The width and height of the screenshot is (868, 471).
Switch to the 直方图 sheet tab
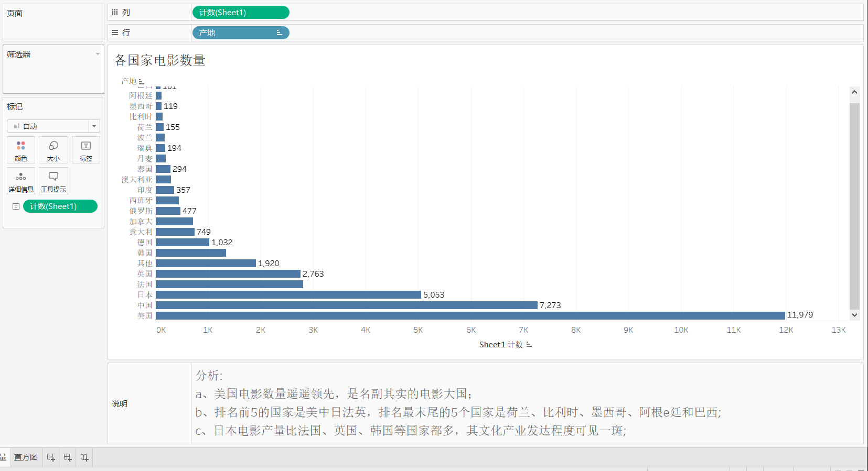pos(26,457)
